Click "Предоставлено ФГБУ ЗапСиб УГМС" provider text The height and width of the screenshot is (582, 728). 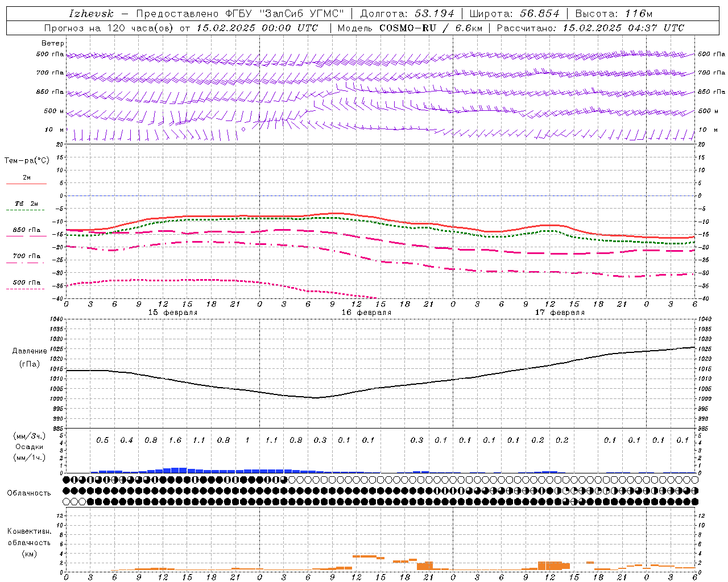click(x=240, y=14)
